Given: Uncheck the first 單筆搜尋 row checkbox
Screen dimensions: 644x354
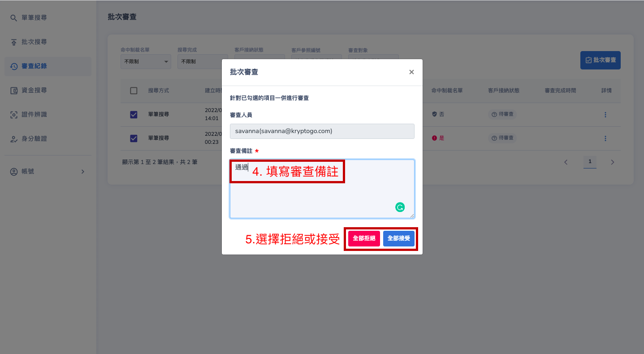Looking at the screenshot, I should 134,115.
